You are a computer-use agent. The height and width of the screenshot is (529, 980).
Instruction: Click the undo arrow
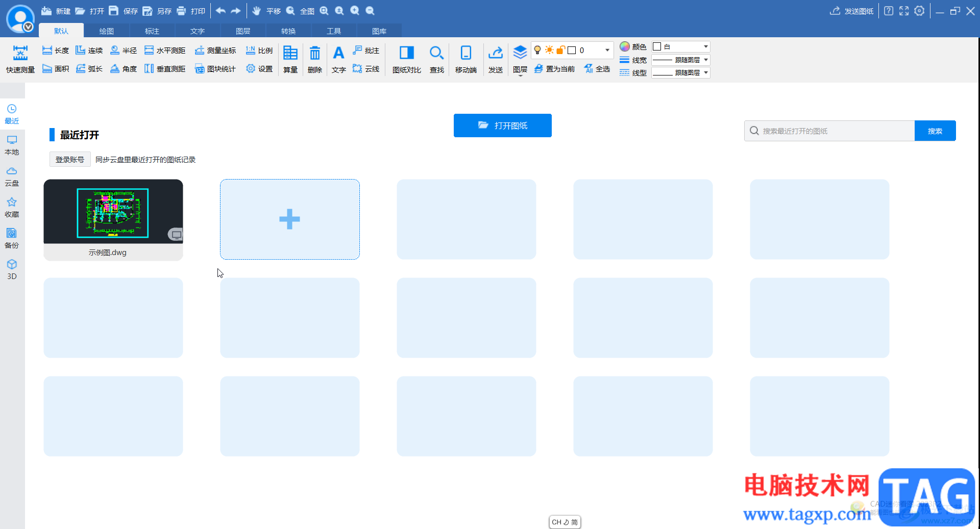220,11
